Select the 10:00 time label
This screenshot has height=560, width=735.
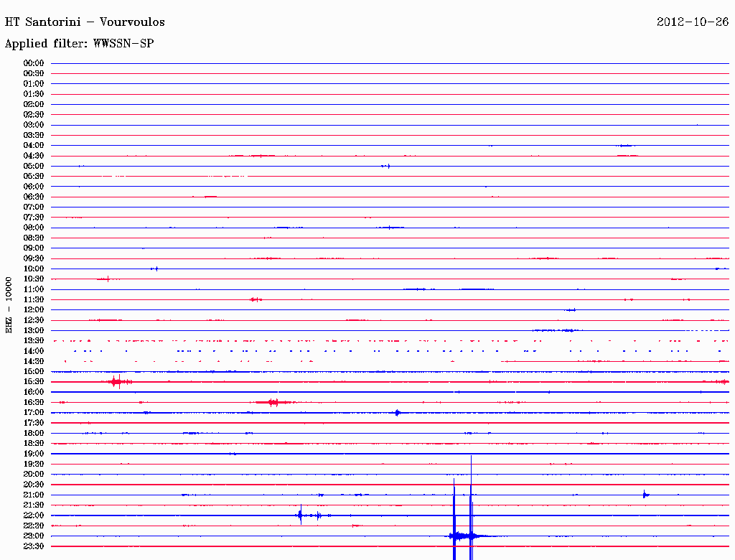point(34,269)
